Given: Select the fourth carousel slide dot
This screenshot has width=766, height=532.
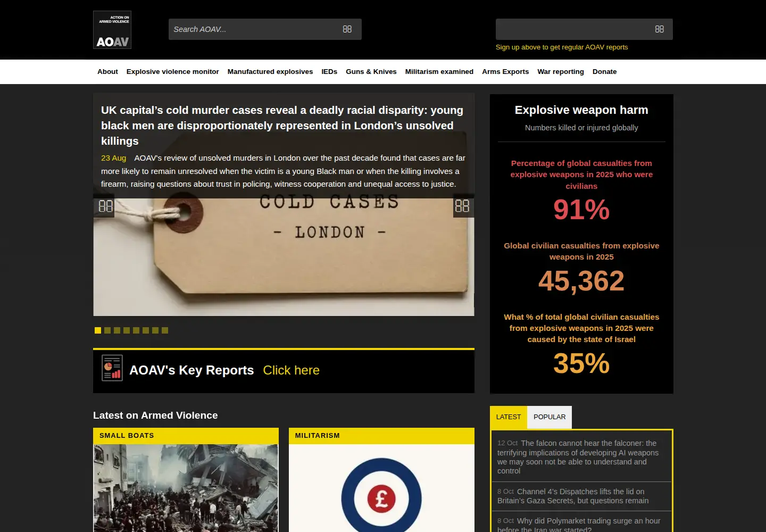Looking at the screenshot, I should pyautogui.click(x=127, y=330).
